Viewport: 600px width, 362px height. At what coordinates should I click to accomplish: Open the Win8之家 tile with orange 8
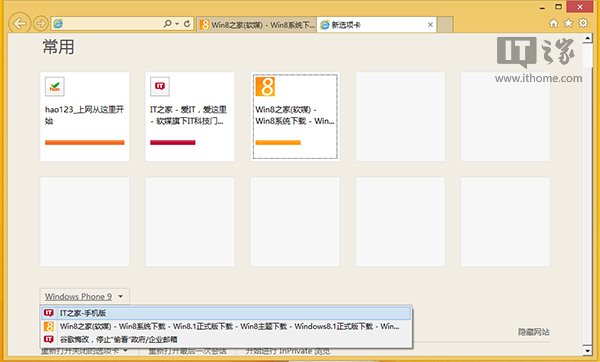[x=295, y=116]
